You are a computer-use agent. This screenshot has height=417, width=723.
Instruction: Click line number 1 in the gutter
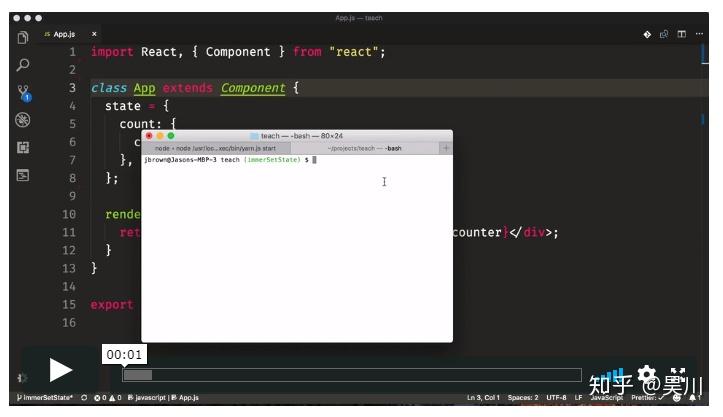(x=72, y=52)
